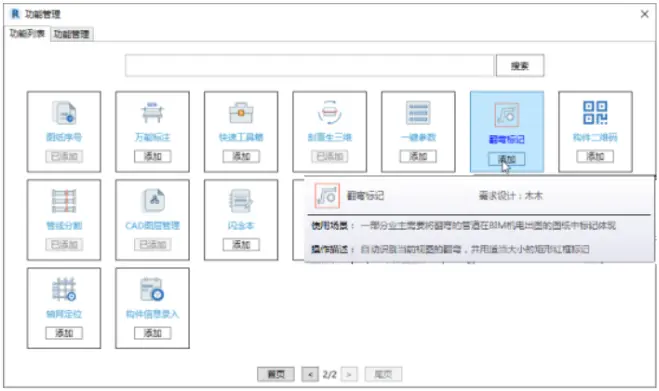Click the 构件二维码 label text

(x=595, y=137)
